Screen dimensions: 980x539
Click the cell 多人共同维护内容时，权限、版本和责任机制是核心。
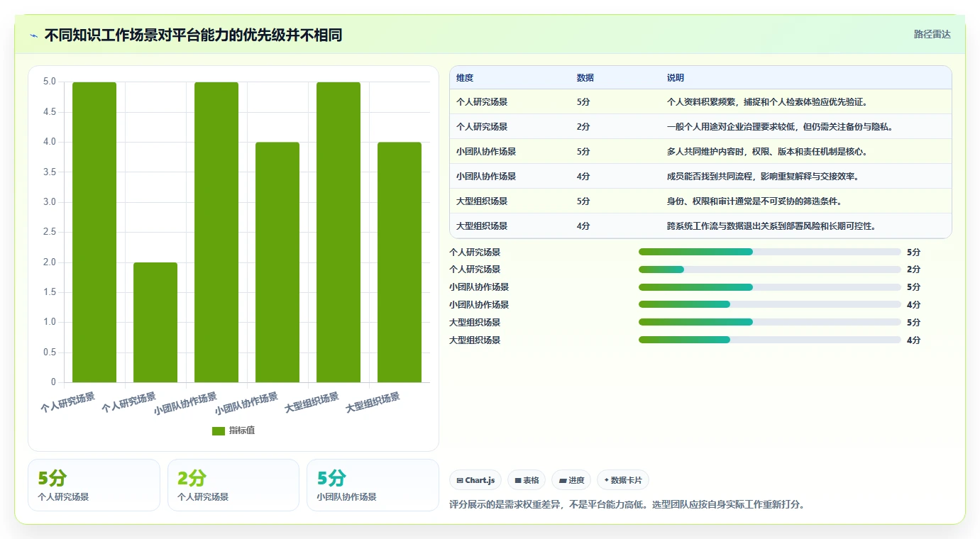point(767,152)
